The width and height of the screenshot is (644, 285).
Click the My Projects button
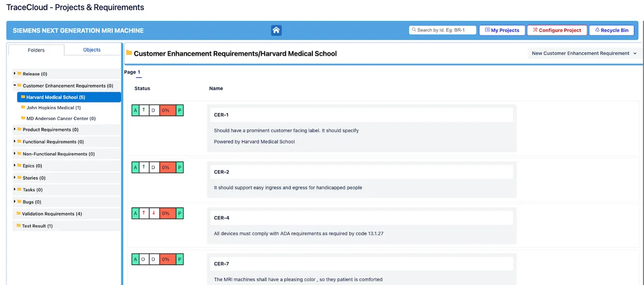(502, 30)
